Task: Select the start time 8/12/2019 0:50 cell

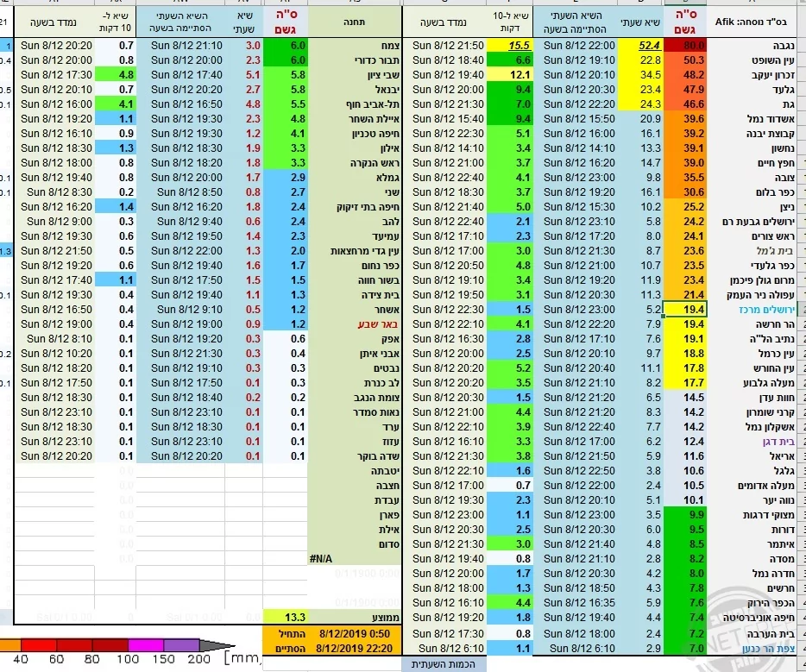Action: pos(354,632)
